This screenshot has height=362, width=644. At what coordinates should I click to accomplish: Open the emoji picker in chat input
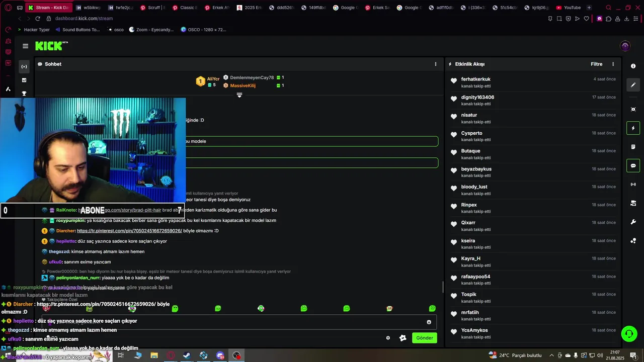coord(429,322)
